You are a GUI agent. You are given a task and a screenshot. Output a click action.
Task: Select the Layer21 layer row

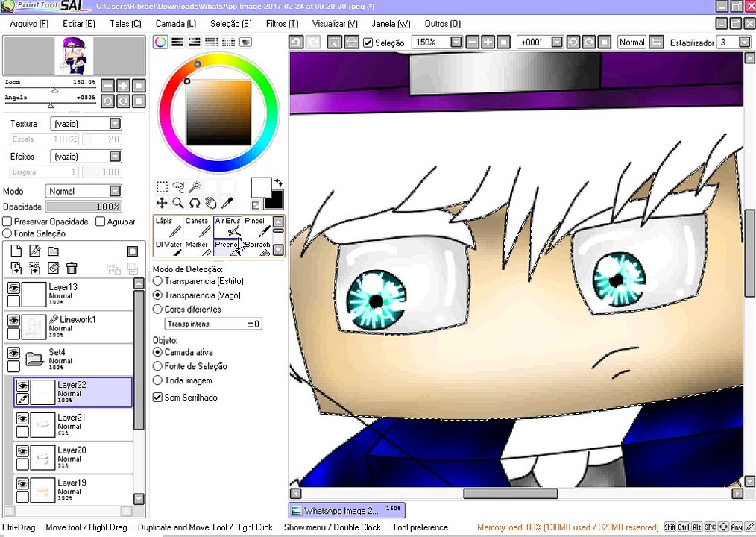click(73, 424)
